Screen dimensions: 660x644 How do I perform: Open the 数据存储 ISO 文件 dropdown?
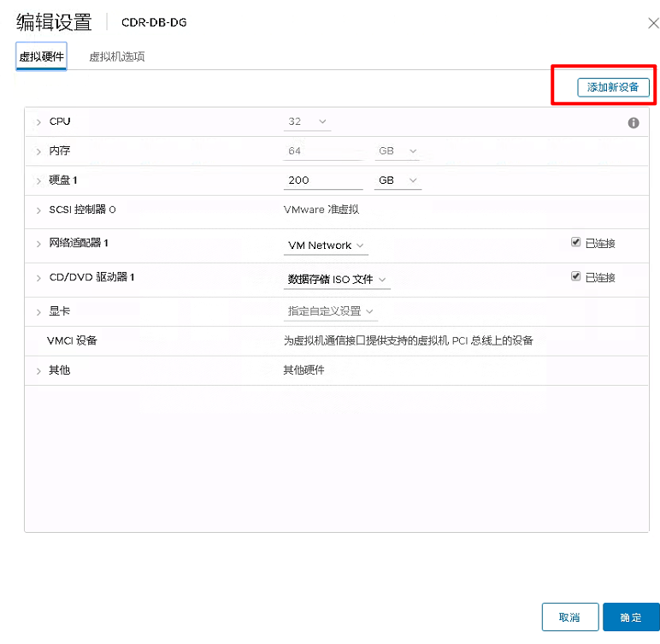click(336, 279)
